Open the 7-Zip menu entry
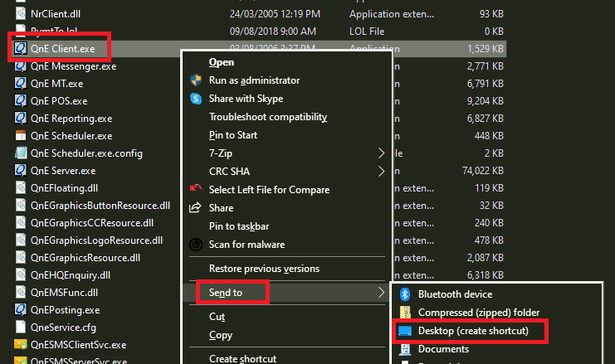 (221, 153)
